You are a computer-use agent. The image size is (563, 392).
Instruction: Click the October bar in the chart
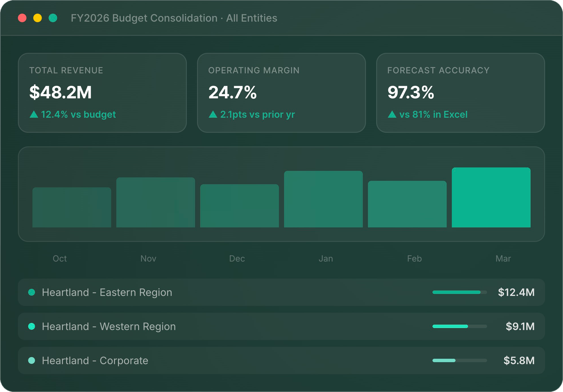72,207
